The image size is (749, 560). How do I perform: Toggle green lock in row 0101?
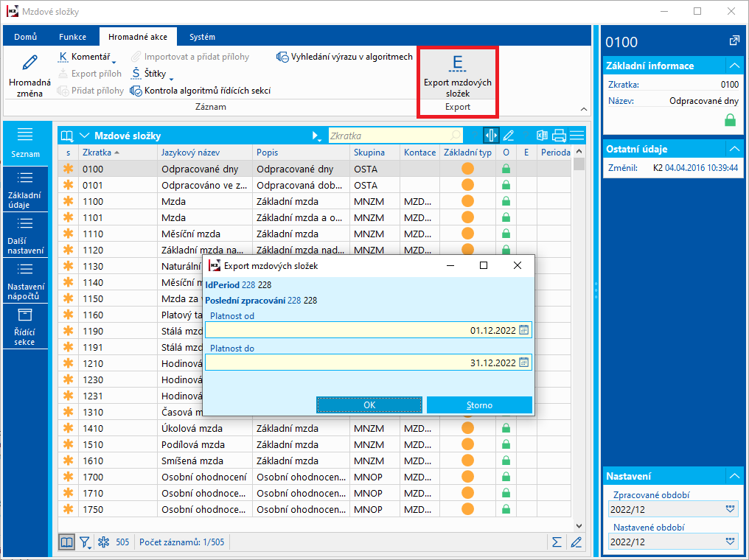tap(506, 185)
